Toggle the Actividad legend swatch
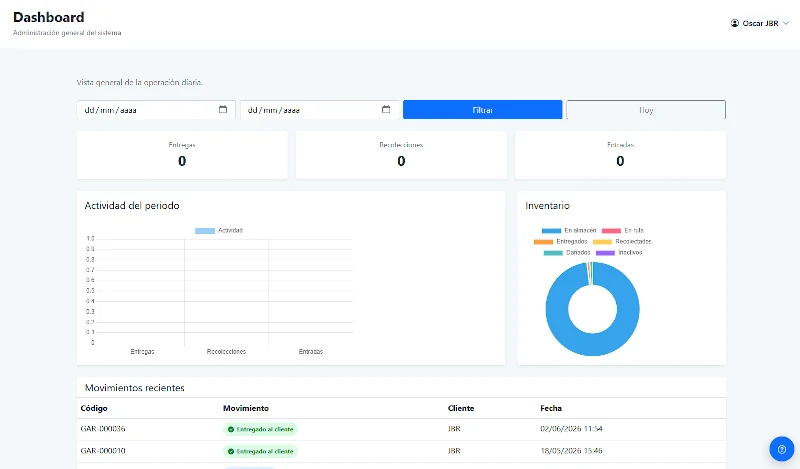The height and width of the screenshot is (469, 800). (205, 231)
